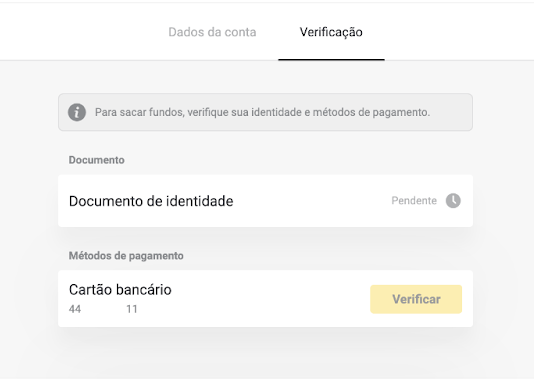Click the word 'bancário' in the card row
Viewport: 534px width, 379px height.
pyautogui.click(x=144, y=290)
